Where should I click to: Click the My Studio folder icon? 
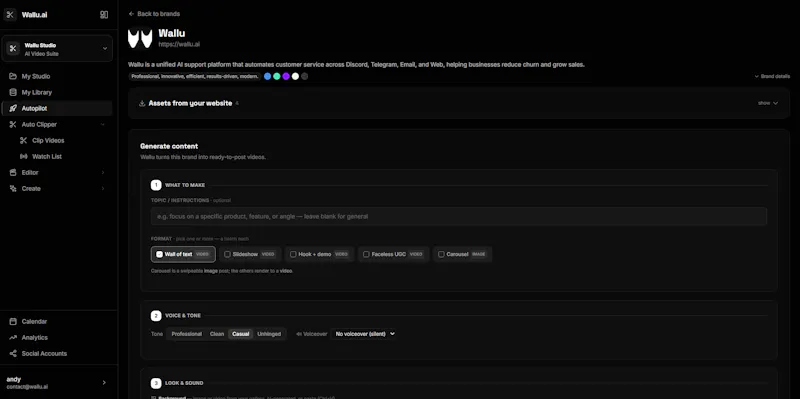[x=13, y=77]
